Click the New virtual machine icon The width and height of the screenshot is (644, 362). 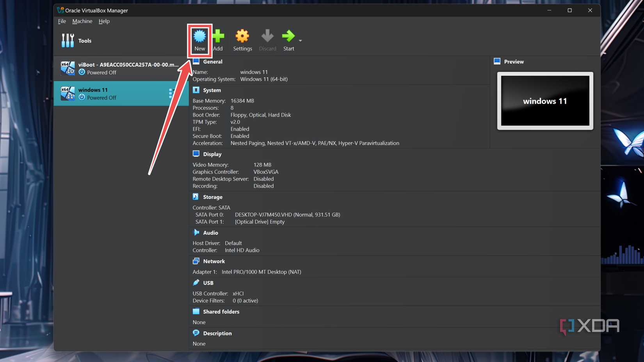coord(199,37)
